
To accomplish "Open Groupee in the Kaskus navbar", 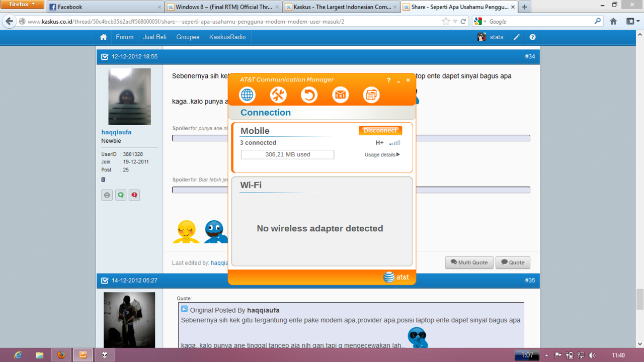I will coord(188,37).
